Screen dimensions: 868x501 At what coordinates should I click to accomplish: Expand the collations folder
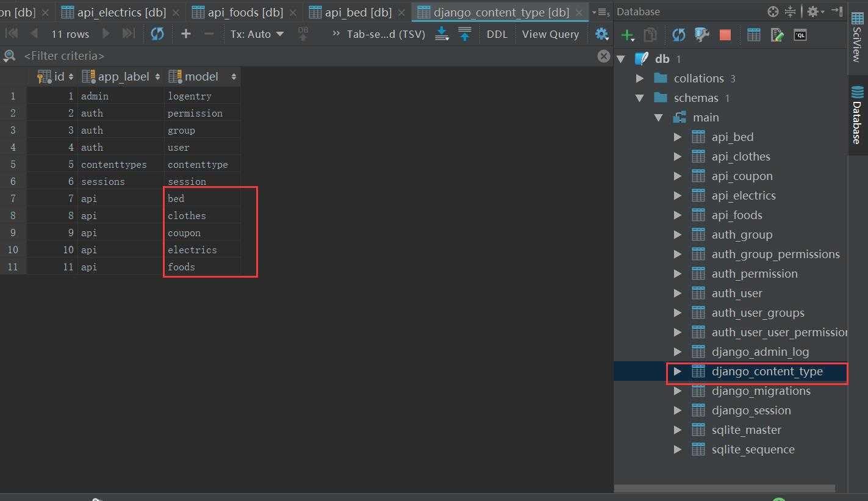coord(640,79)
